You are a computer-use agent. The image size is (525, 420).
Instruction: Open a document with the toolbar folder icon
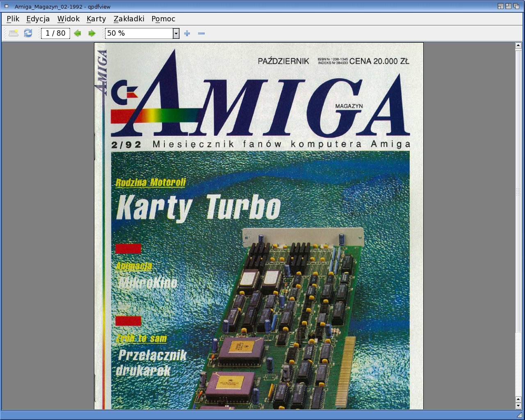[x=14, y=33]
